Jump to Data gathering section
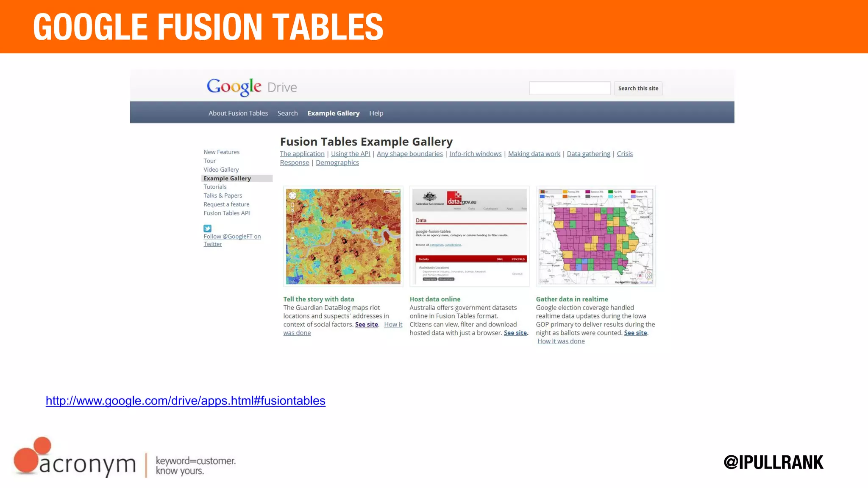The height and width of the screenshot is (488, 868). pos(588,154)
